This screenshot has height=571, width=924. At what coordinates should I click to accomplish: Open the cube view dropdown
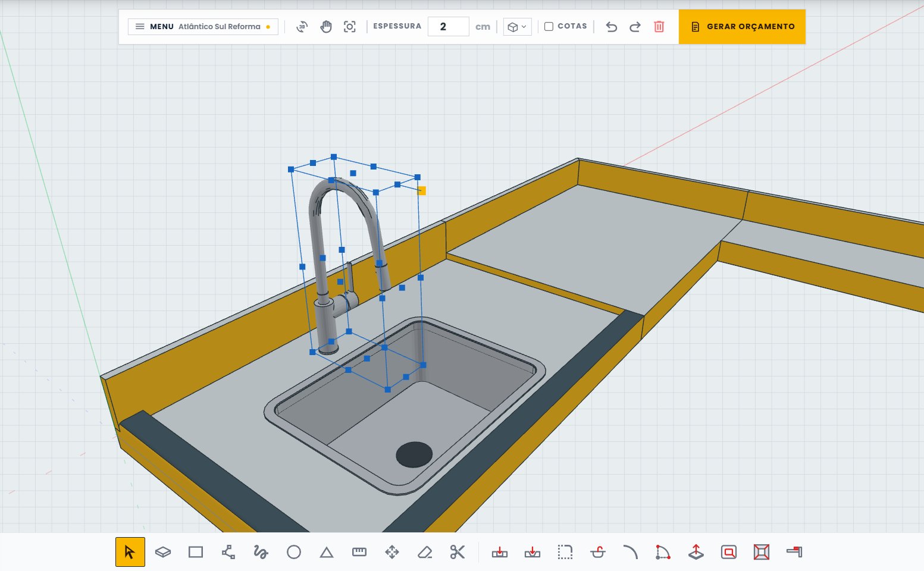(517, 27)
